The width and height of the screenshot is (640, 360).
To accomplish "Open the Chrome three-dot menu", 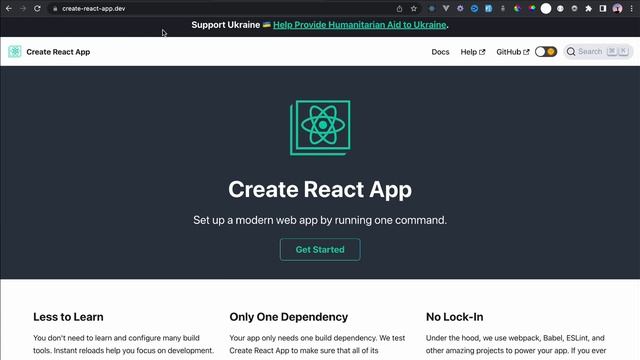I will (631, 9).
